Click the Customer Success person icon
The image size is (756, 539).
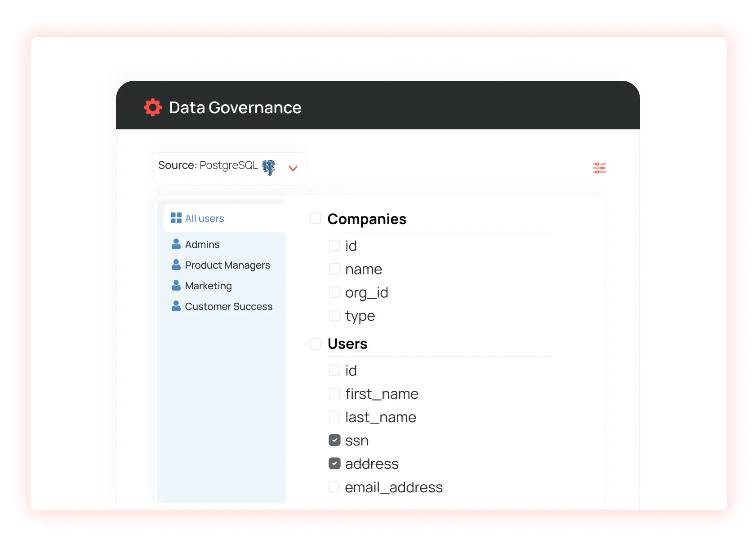click(x=176, y=306)
